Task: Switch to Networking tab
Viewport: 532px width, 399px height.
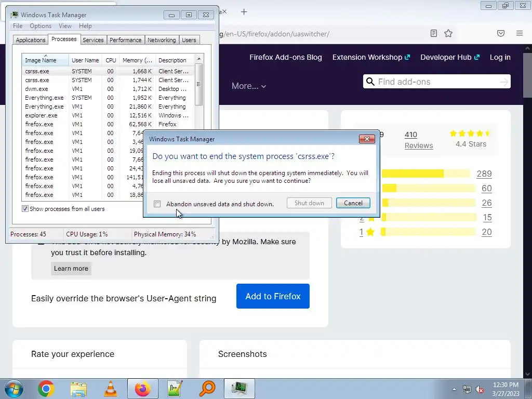Action: (x=162, y=39)
